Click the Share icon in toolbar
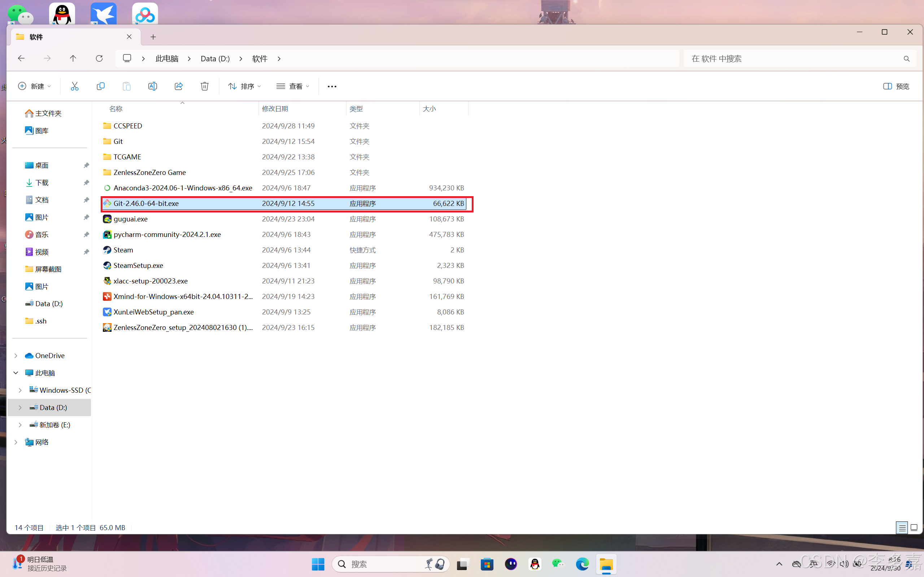This screenshot has width=924, height=577. click(179, 86)
